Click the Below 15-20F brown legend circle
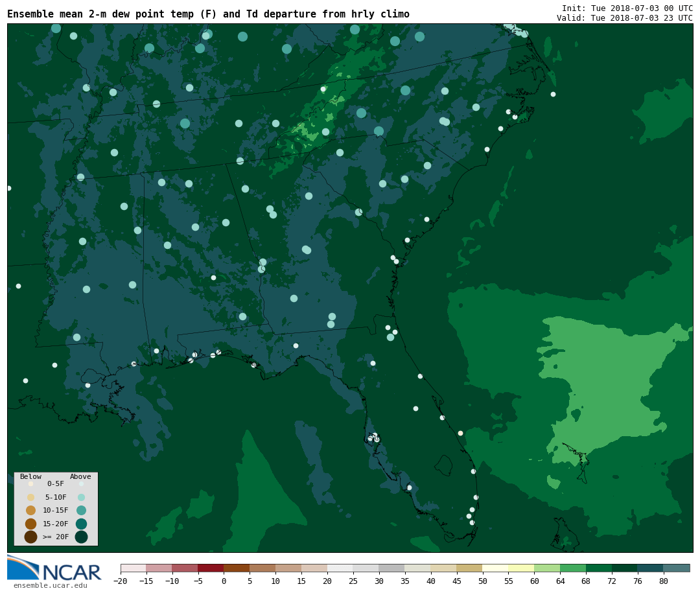700x593 pixels. (x=30, y=524)
